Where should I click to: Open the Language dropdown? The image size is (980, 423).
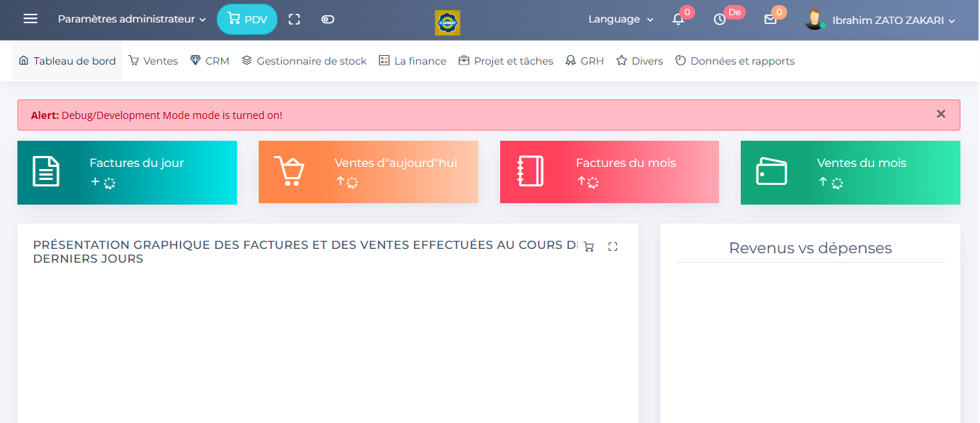620,20
